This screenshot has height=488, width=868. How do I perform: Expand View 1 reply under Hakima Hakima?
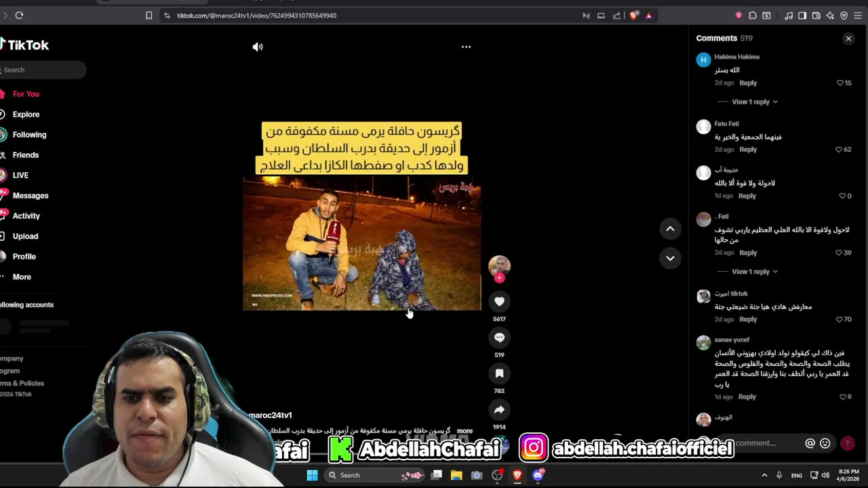(755, 102)
